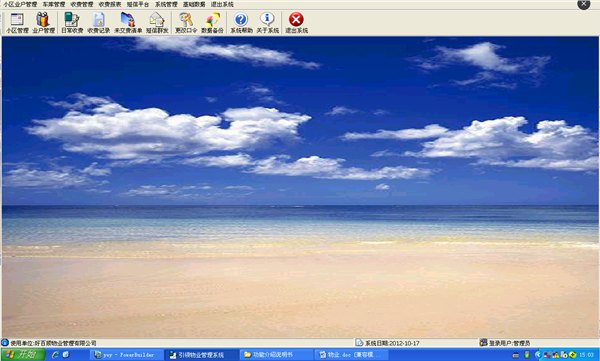Viewport: 600px width, 361px height.
Task: Click the 登录用户:管理员 status text
Action: point(509,343)
